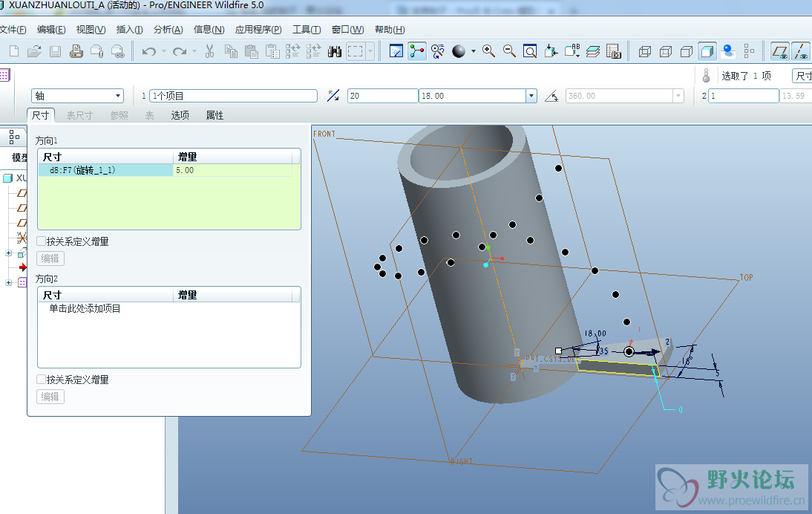The width and height of the screenshot is (812, 514).
Task: Open the 窗口(W) menu
Action: (x=347, y=30)
